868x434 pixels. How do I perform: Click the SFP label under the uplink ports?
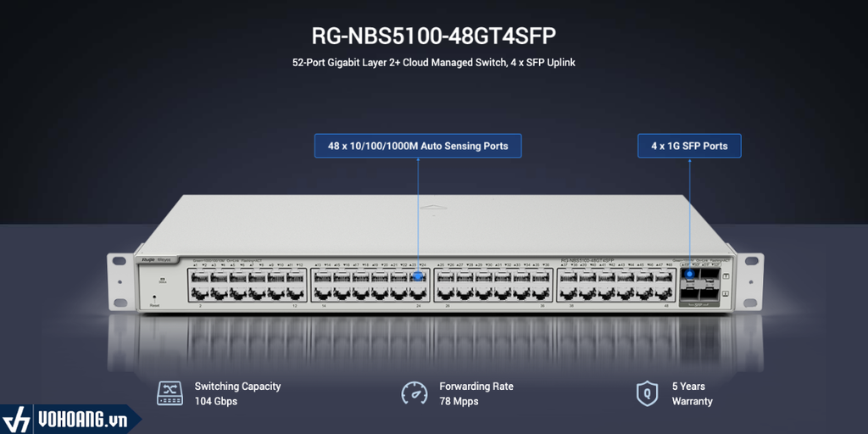(x=698, y=304)
